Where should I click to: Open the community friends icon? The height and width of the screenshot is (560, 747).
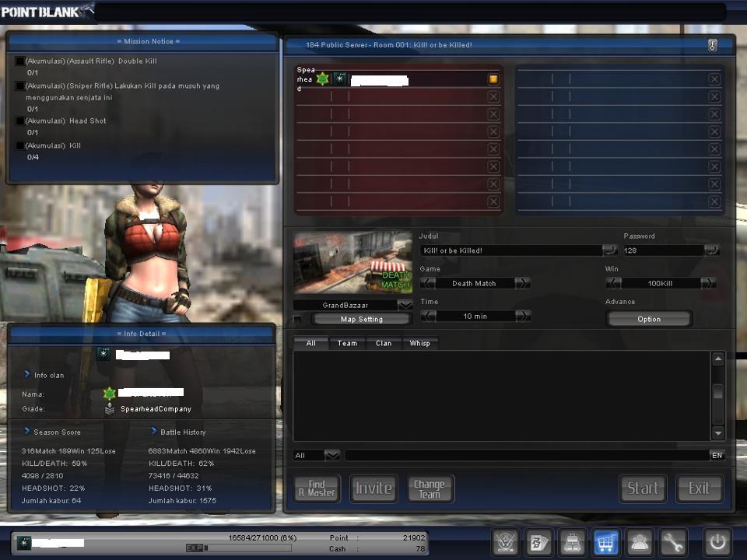pyautogui.click(x=640, y=542)
